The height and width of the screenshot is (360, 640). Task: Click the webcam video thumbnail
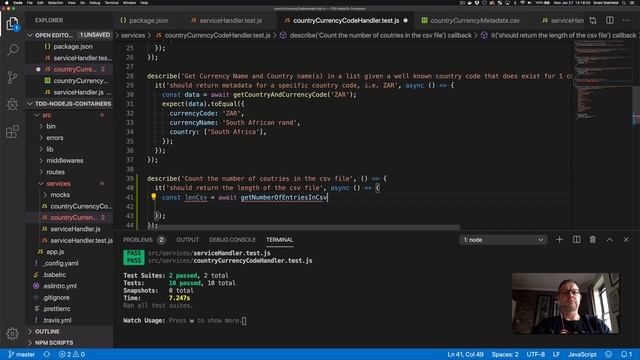(565, 304)
